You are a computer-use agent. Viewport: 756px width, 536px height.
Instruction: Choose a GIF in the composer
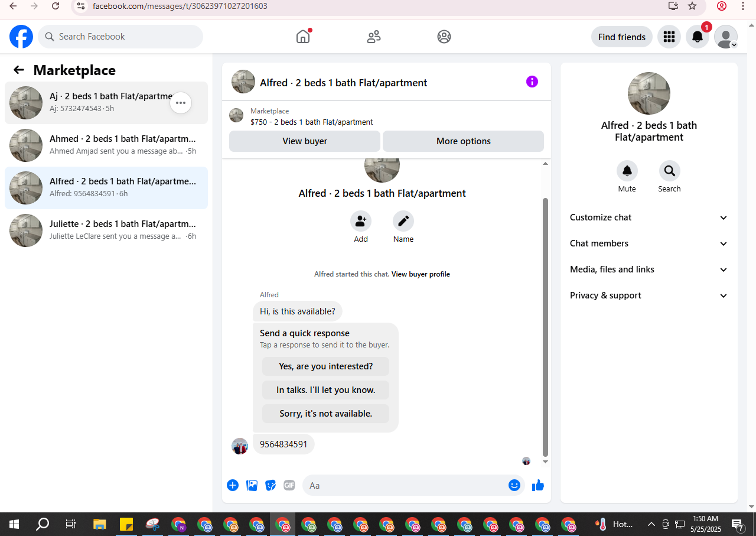(289, 485)
